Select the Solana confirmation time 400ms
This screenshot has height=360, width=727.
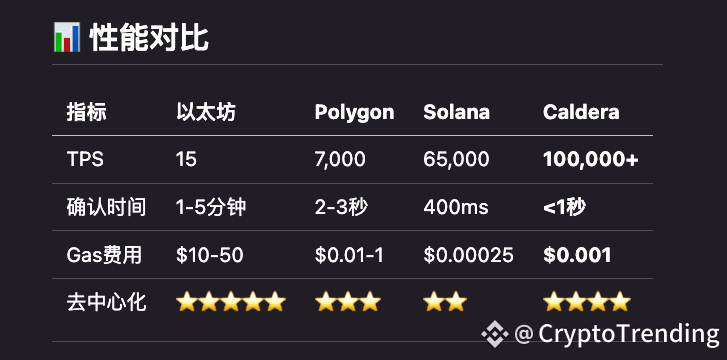click(456, 207)
